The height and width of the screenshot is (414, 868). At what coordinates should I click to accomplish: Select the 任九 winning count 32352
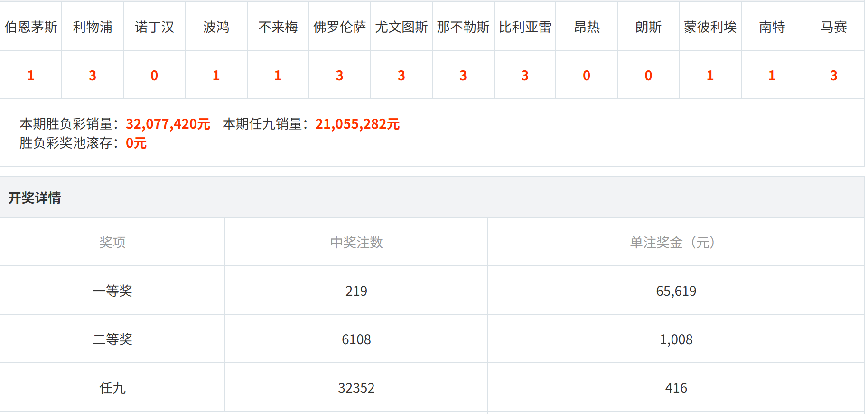coord(356,388)
